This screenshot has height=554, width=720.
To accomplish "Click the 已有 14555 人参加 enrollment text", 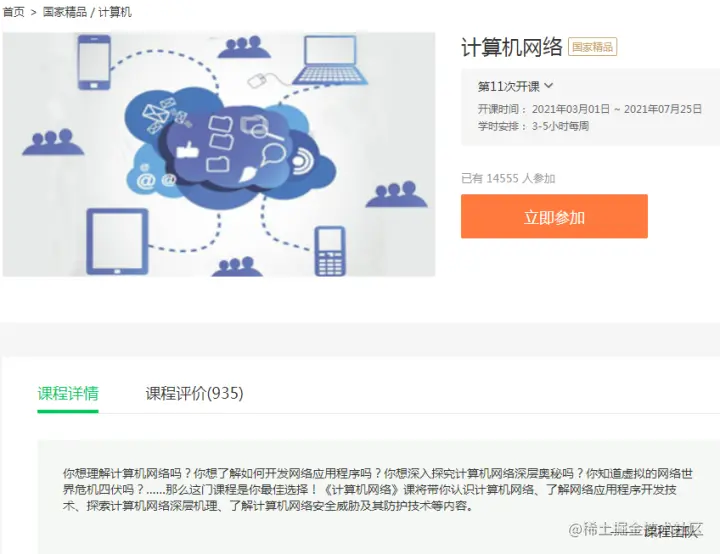I will (x=508, y=178).
